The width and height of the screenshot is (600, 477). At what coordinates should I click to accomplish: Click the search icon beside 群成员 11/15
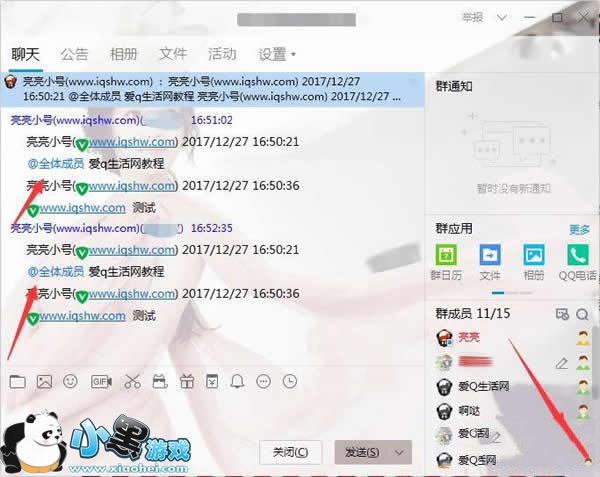click(582, 314)
